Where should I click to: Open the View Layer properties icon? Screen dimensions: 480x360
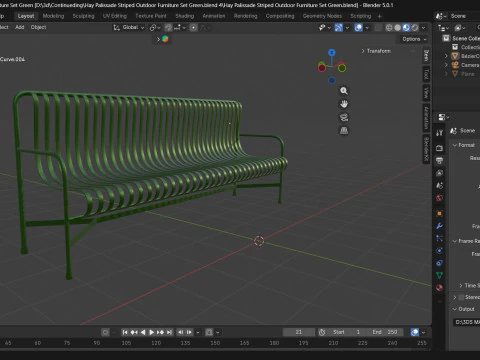439,173
